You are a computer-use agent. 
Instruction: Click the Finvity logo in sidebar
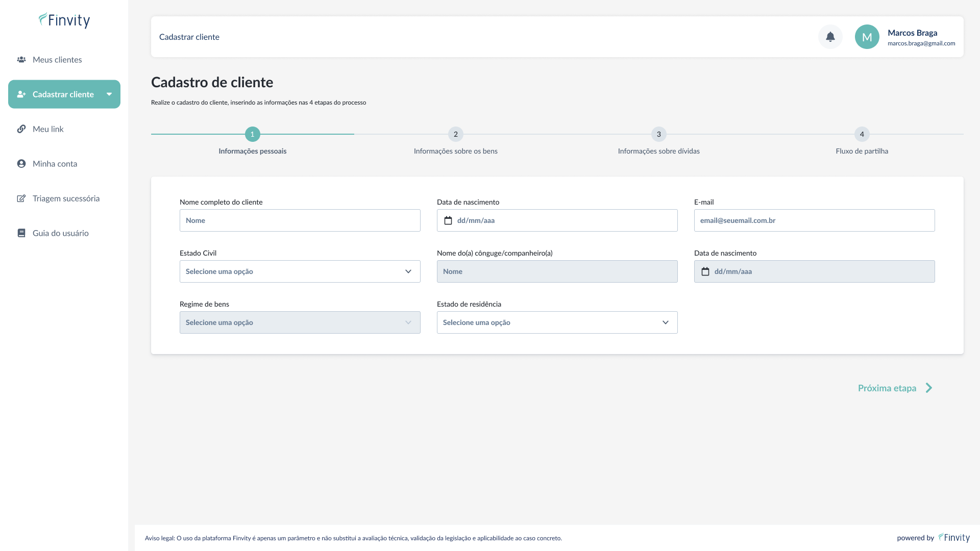click(64, 20)
